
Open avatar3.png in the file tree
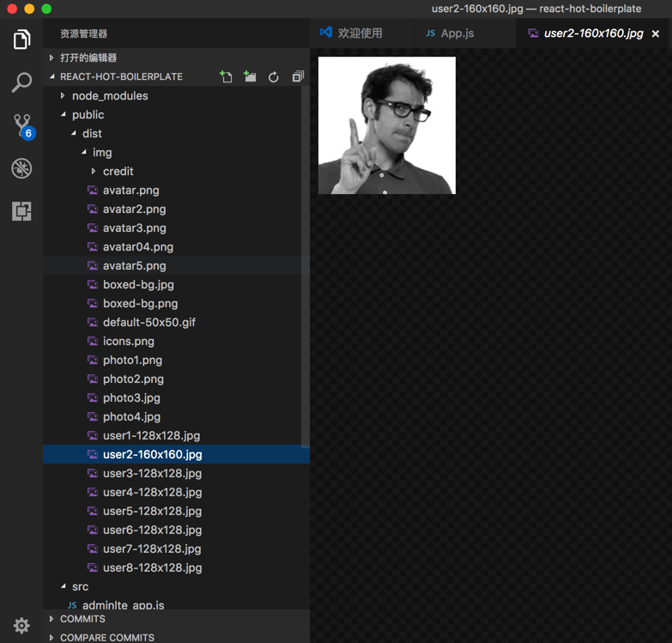click(176, 228)
